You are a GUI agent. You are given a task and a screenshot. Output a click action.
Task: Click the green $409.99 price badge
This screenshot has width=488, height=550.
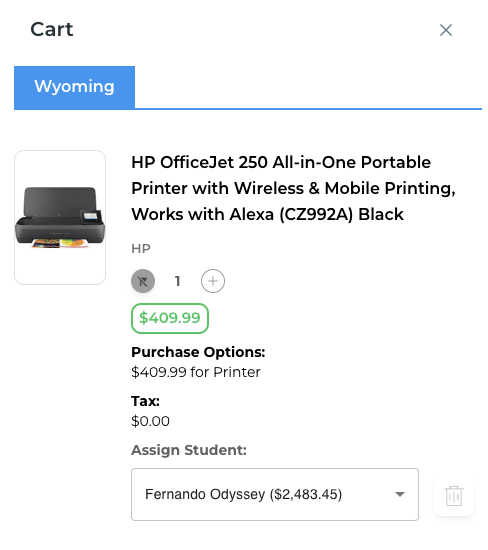click(170, 318)
